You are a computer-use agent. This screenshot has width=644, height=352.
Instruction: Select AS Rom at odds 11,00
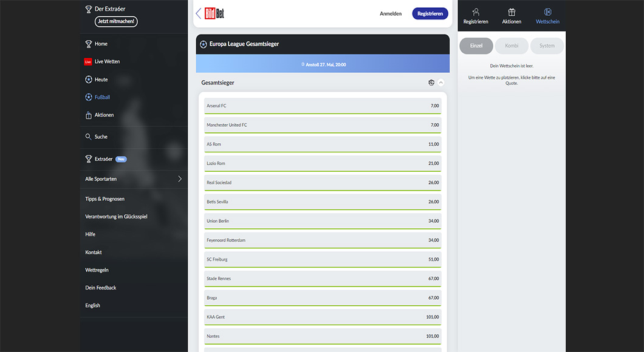pos(323,144)
